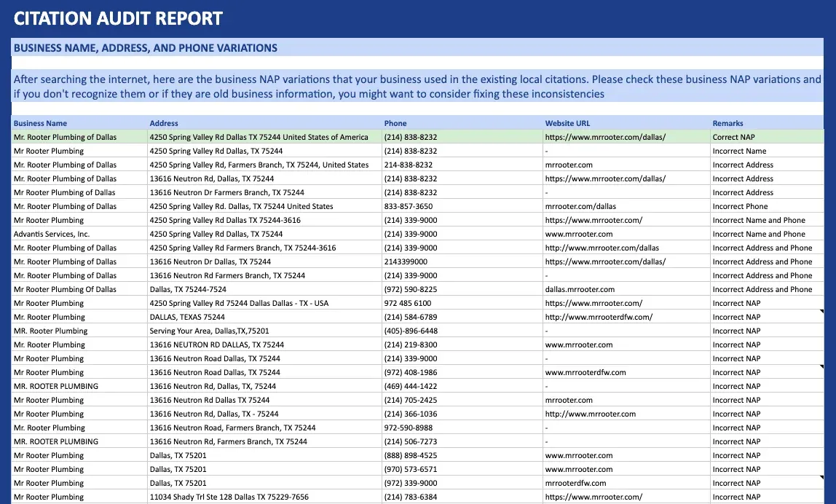Select the "Address" column header
836x504 pixels.
[x=164, y=122]
